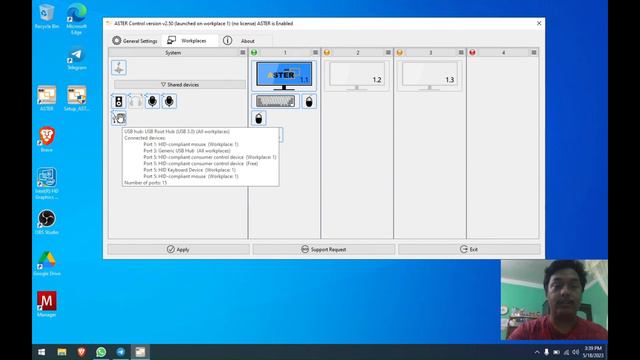Viewport: 640px width, 360px height.
Task: Select the ASTER taskbar button
Action: point(140,352)
